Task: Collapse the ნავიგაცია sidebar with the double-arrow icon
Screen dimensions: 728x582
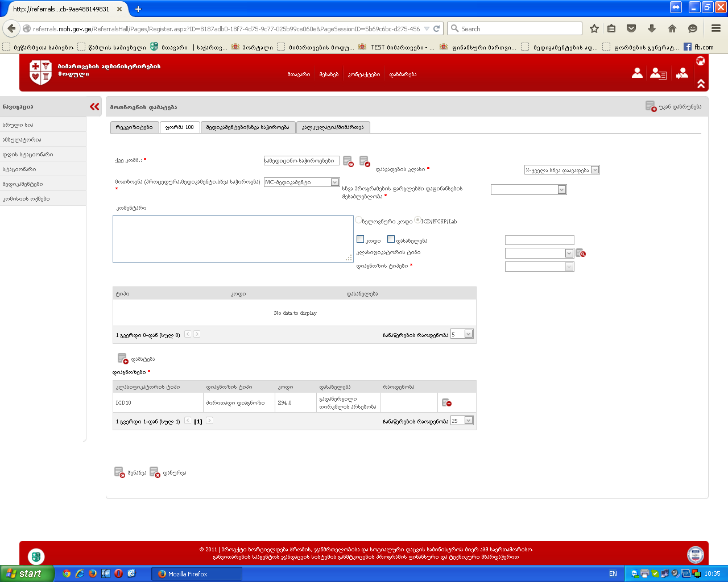Action: click(x=94, y=107)
